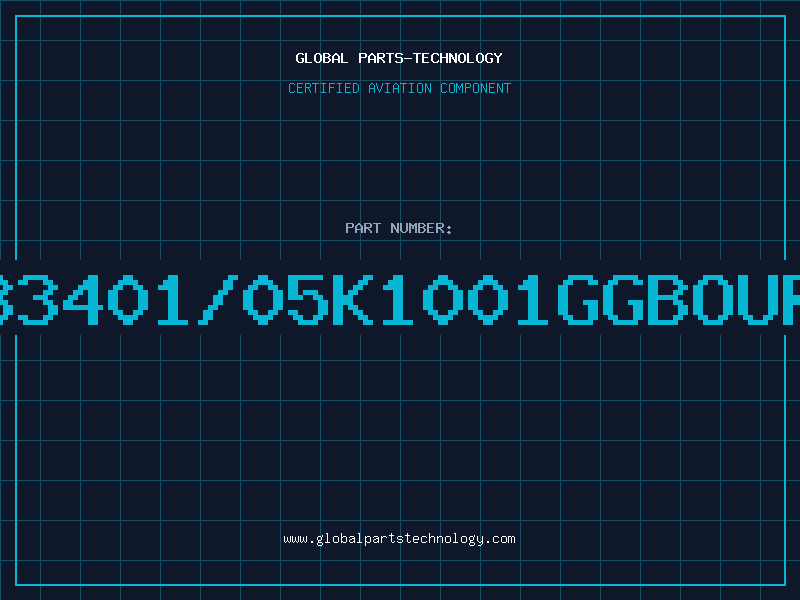
Task: Open the www.globalpartstechnology.com link
Action: click(399, 539)
